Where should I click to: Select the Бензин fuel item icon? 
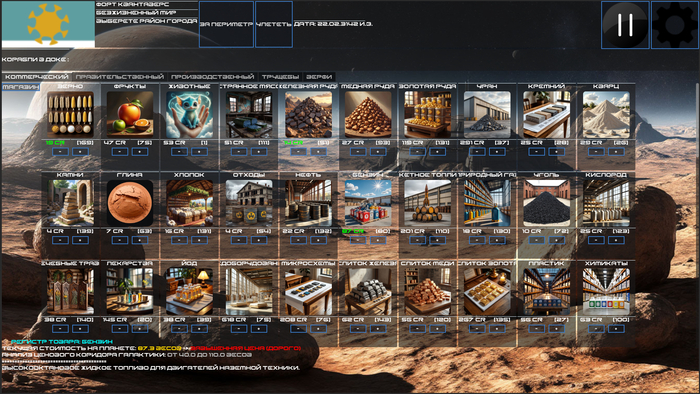click(x=368, y=203)
